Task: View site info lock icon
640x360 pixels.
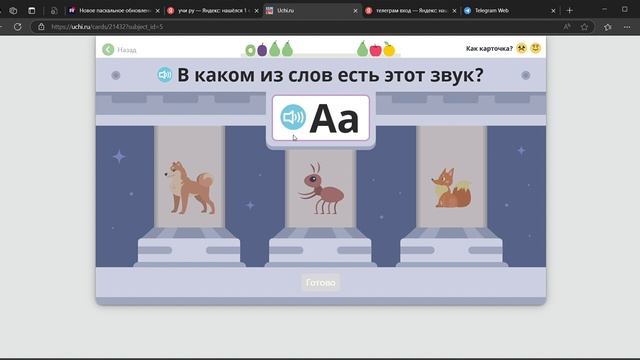Action: 41,27
